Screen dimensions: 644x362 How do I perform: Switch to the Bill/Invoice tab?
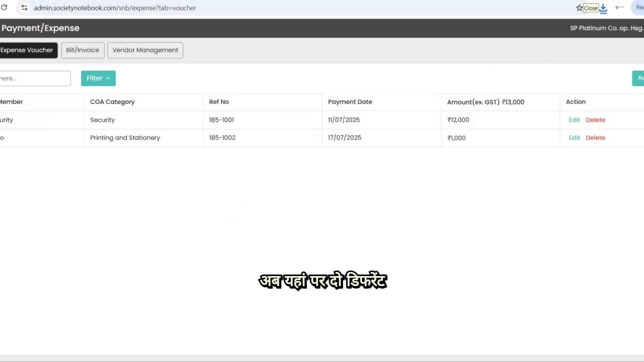pos(83,50)
